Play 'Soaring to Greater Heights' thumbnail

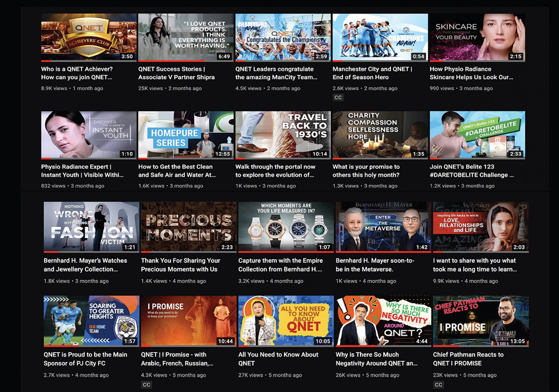click(91, 321)
